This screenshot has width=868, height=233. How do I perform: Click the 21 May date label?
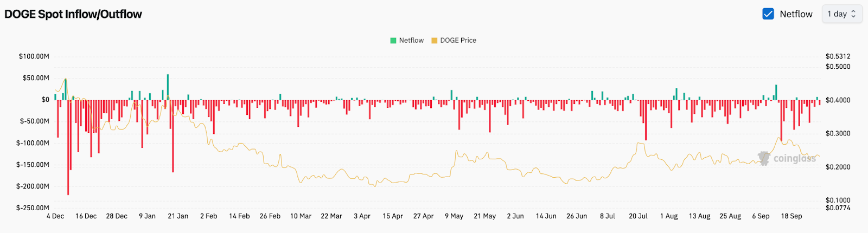pyautogui.click(x=485, y=216)
